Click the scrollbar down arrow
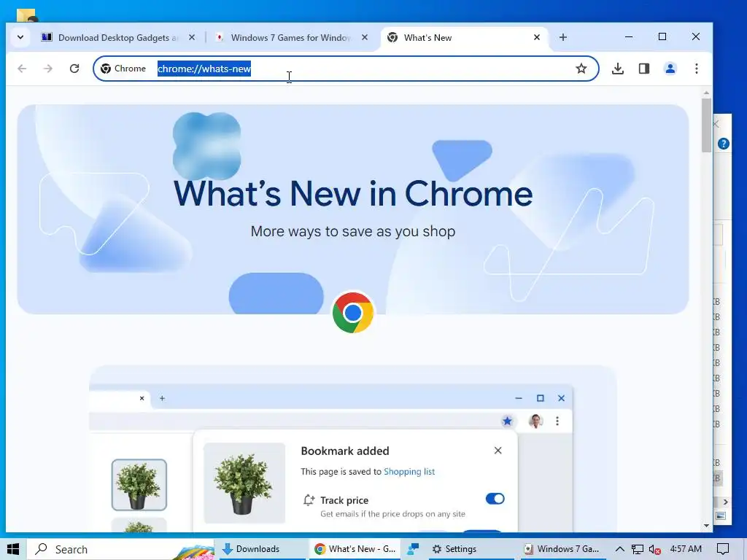Viewport: 747px width, 560px height. point(706,526)
